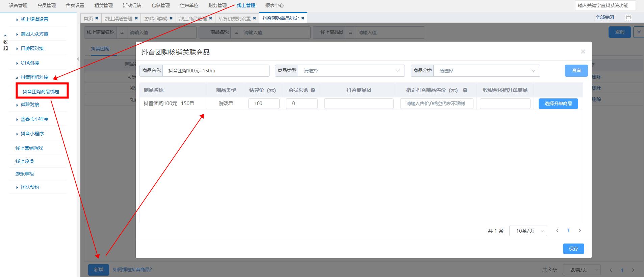
Task: Go to next page in background list pagination
Action: point(633,270)
